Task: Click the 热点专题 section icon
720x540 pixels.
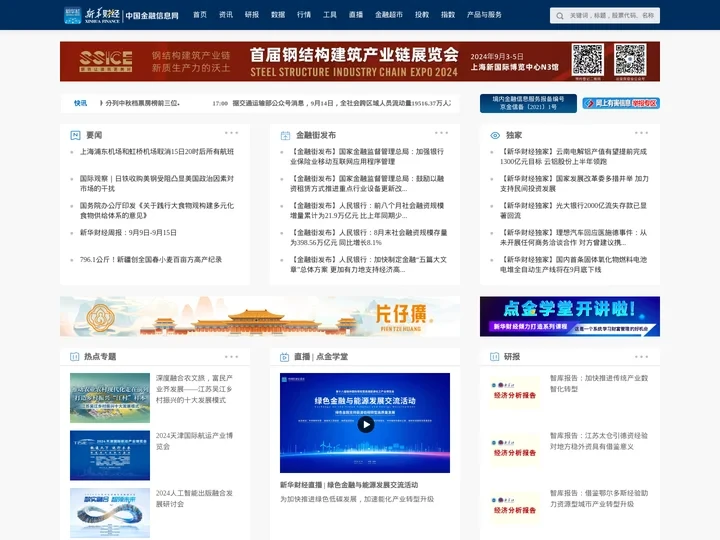Action: tap(74, 356)
